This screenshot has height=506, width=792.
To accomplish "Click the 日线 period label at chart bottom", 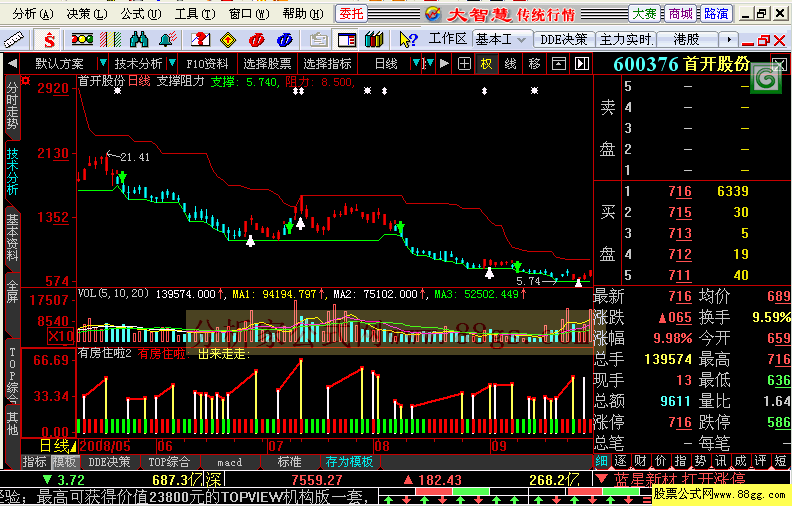I will [55, 446].
